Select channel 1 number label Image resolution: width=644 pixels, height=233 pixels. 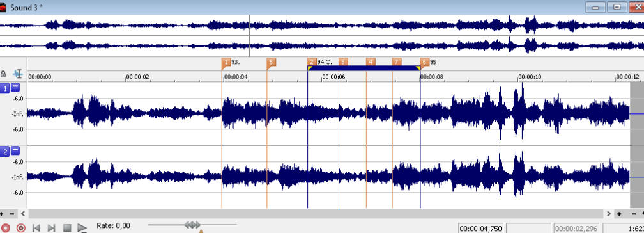point(5,88)
